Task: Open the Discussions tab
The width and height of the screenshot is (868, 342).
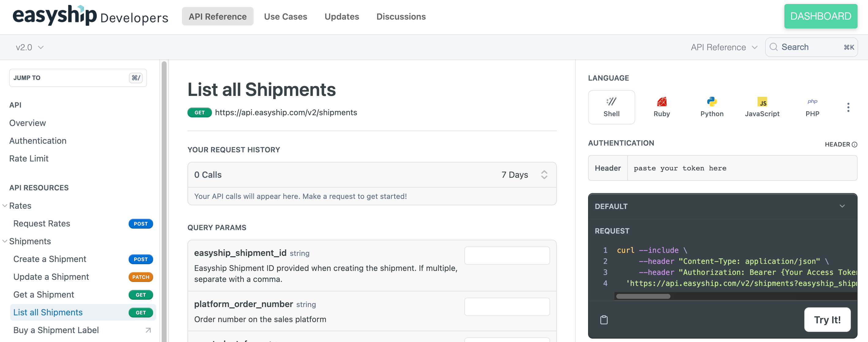Action: pos(401,16)
